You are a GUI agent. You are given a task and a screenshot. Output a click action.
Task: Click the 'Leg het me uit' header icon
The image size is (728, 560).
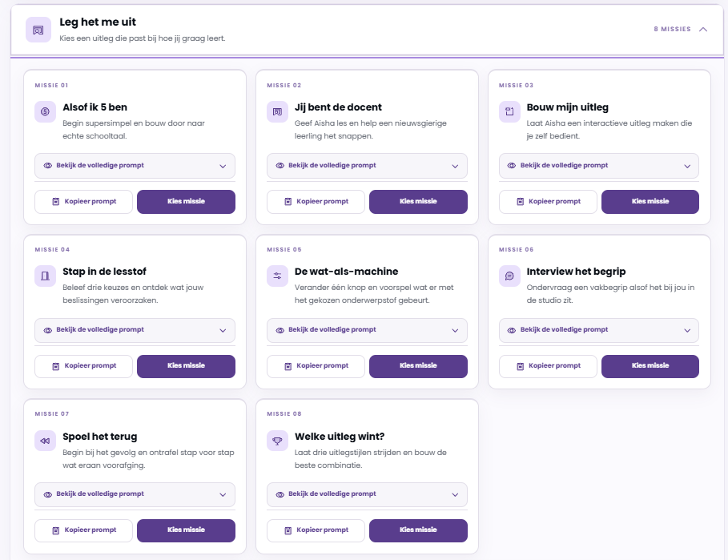[38, 30]
